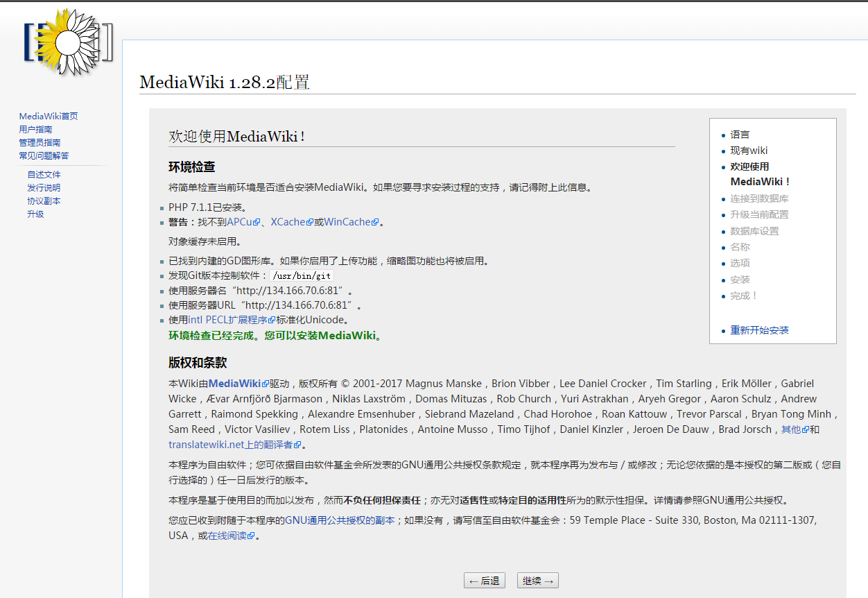Click the 使用服务器URL line
868x598 pixels.
(266, 305)
